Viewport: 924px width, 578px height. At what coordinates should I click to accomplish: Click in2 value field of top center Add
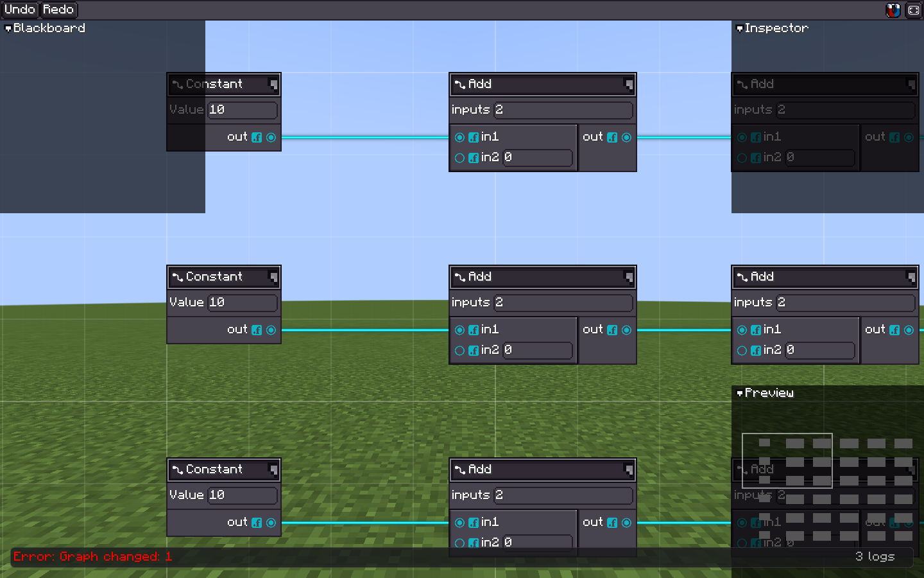537,158
